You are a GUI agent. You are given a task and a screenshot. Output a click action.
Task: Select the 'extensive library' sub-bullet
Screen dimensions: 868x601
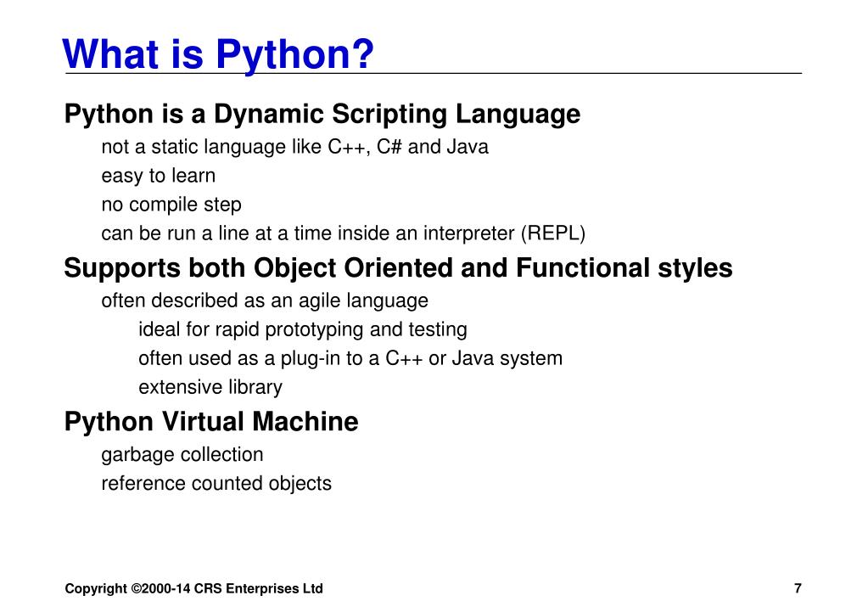tap(210, 387)
